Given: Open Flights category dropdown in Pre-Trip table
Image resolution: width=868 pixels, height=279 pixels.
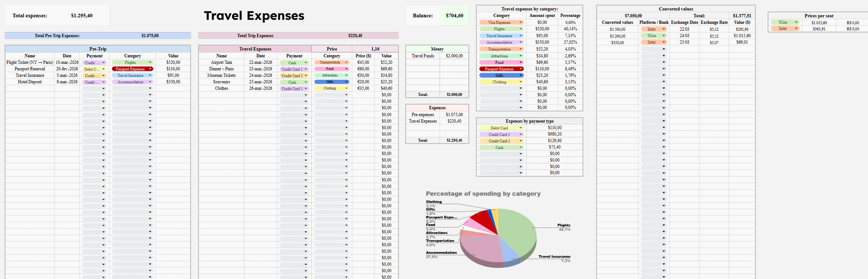Looking at the screenshot, I should (x=132, y=62).
